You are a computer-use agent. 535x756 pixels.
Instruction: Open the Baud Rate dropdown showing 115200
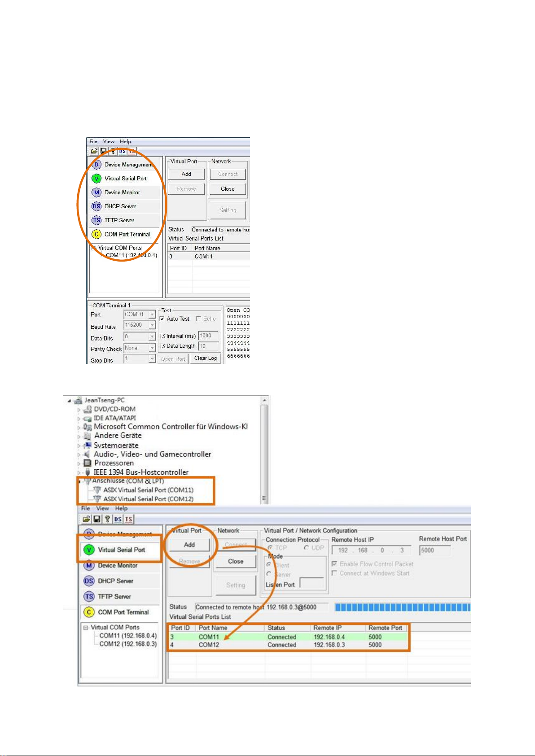click(x=152, y=325)
